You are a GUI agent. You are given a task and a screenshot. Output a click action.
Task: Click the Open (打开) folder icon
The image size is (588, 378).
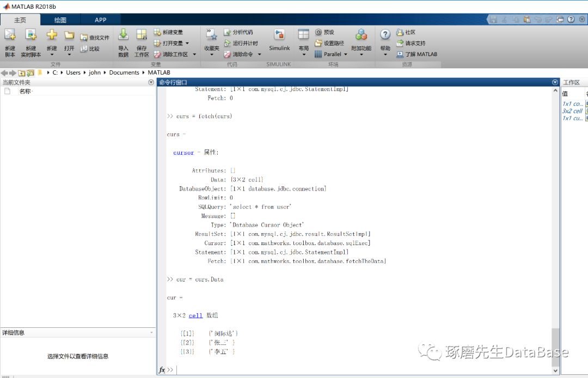pos(69,35)
